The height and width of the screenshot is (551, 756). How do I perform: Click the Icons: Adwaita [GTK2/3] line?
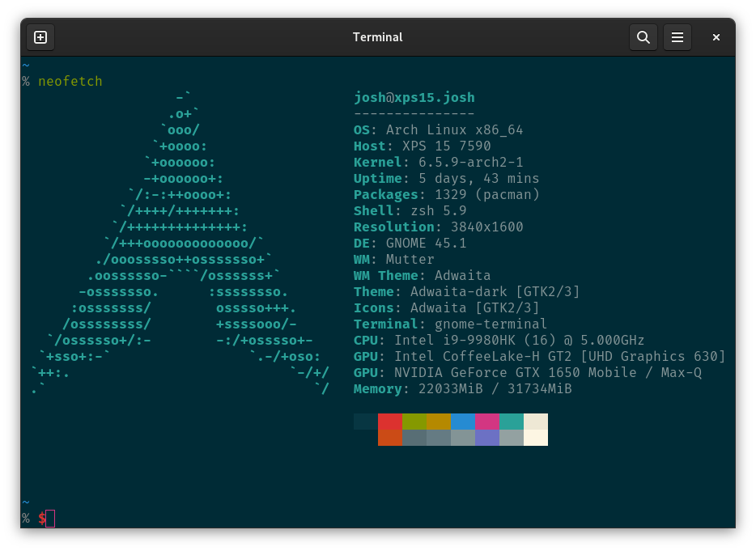coord(447,307)
